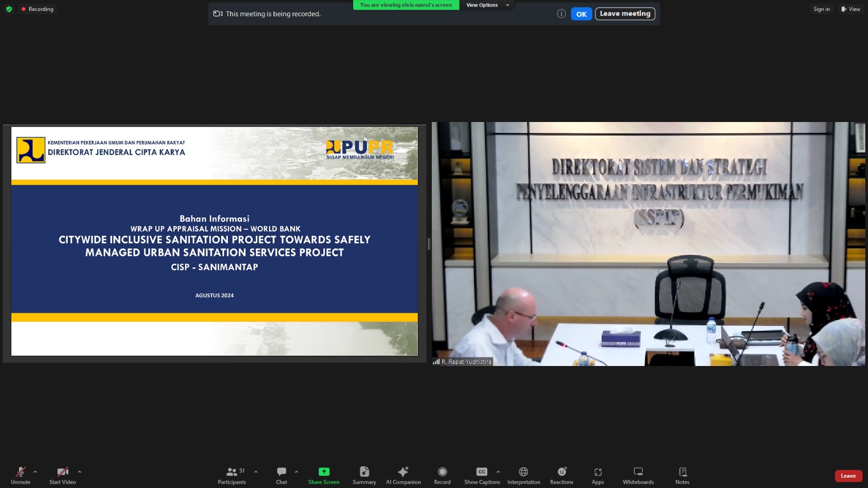The width and height of the screenshot is (868, 488).
Task: Open View Options dropdown
Action: (x=487, y=5)
